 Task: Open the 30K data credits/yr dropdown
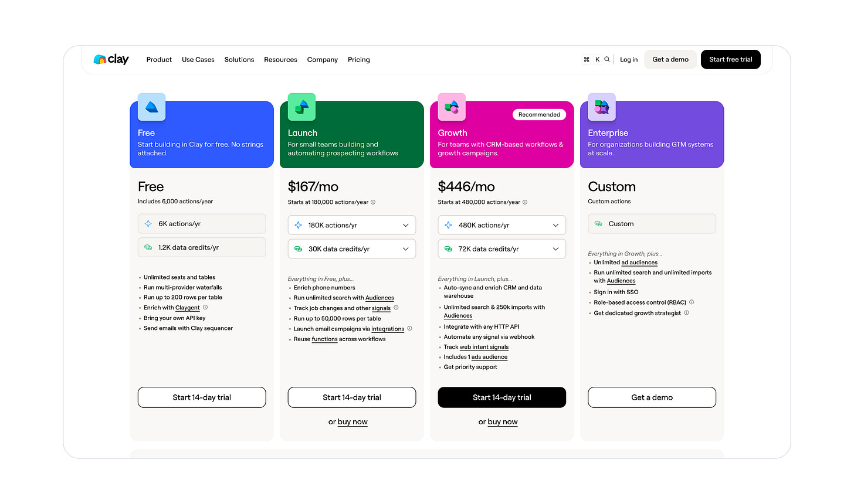coord(352,249)
